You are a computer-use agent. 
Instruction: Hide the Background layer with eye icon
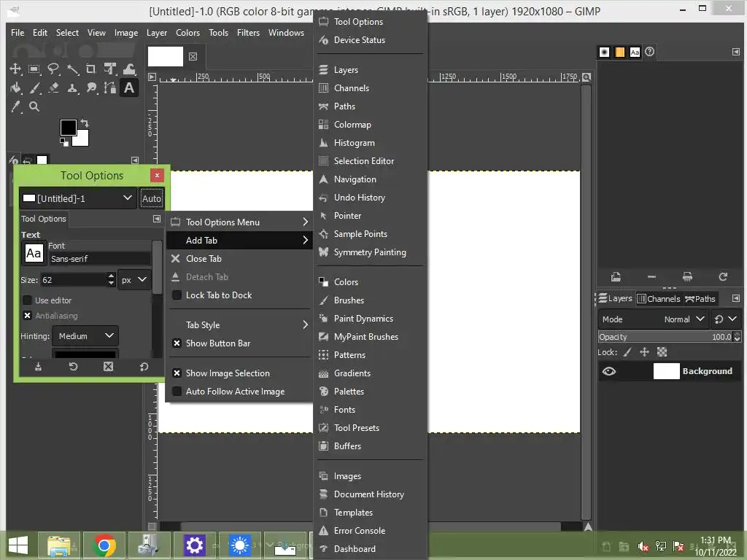[609, 371]
